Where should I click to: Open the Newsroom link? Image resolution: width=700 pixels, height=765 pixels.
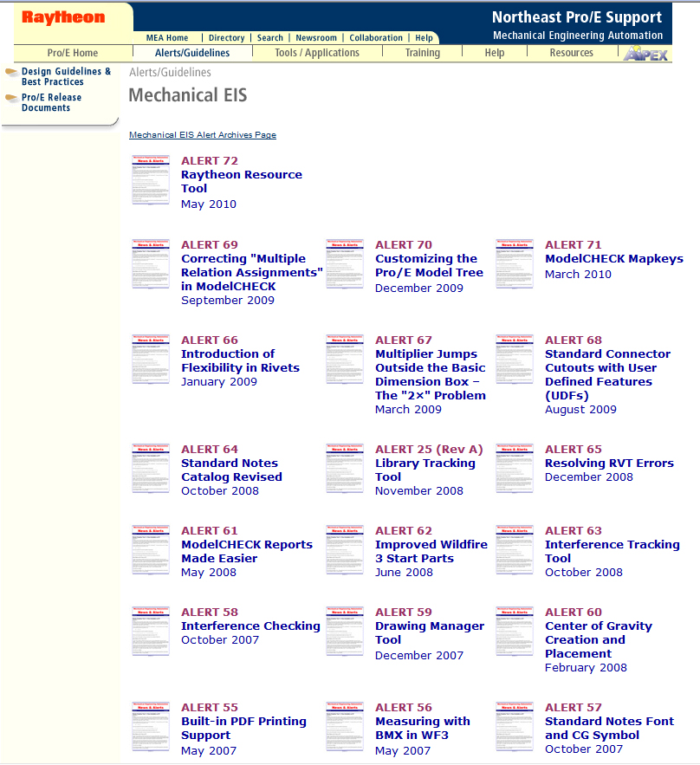(316, 38)
